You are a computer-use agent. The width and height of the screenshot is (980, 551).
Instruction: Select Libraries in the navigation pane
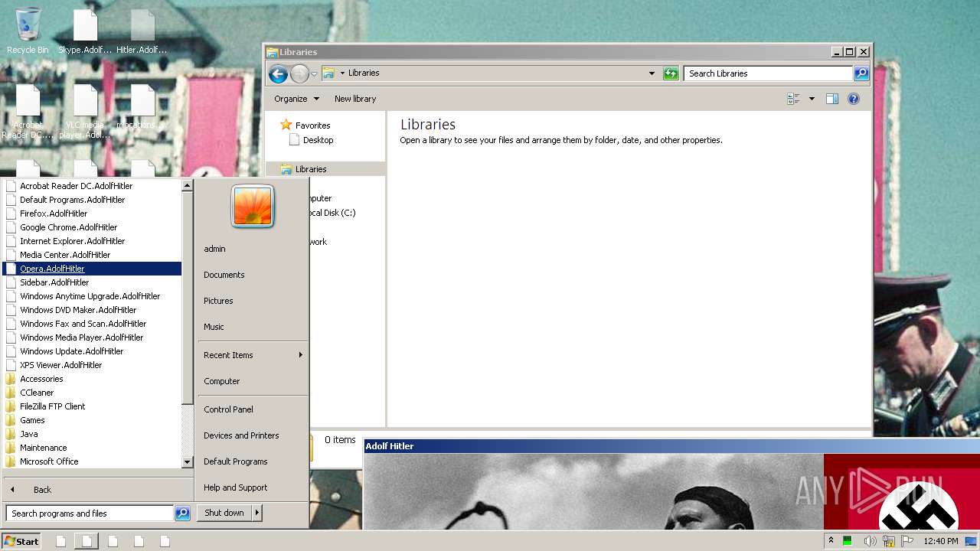click(x=311, y=169)
